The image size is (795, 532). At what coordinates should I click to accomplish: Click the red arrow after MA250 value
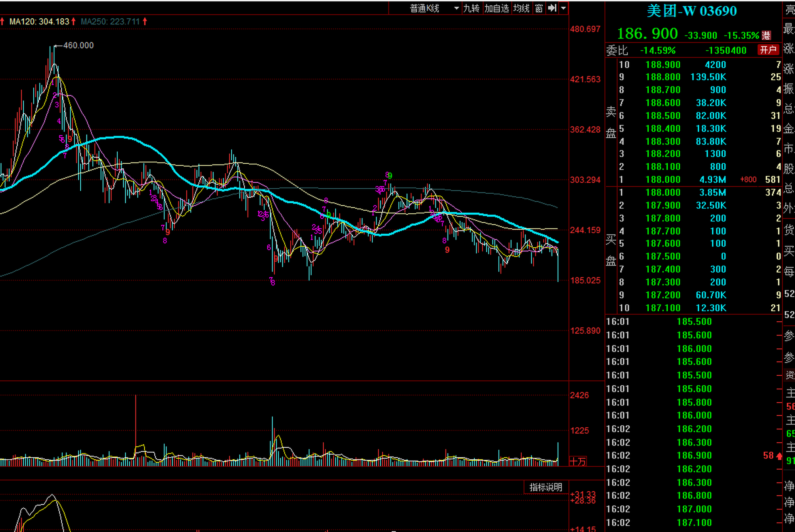[145, 22]
